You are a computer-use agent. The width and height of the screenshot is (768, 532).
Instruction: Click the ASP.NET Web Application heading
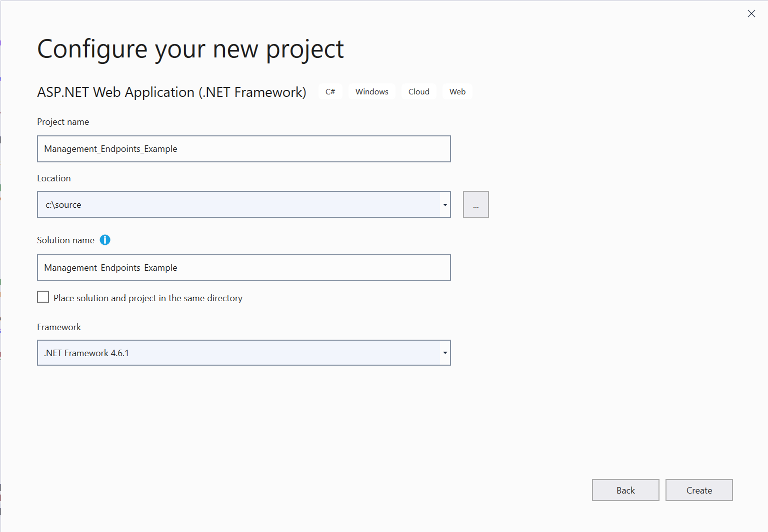(x=171, y=92)
